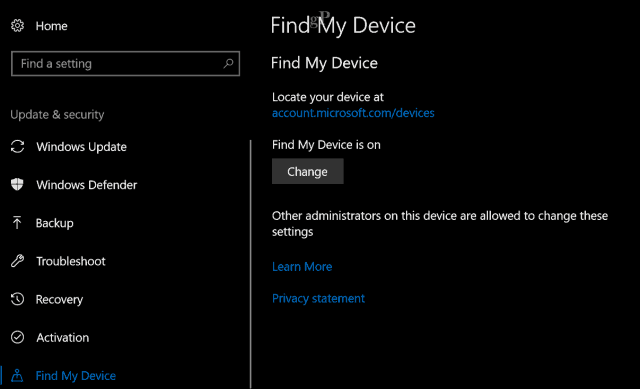Click the sidebar vertical scrollbar

[250, 264]
